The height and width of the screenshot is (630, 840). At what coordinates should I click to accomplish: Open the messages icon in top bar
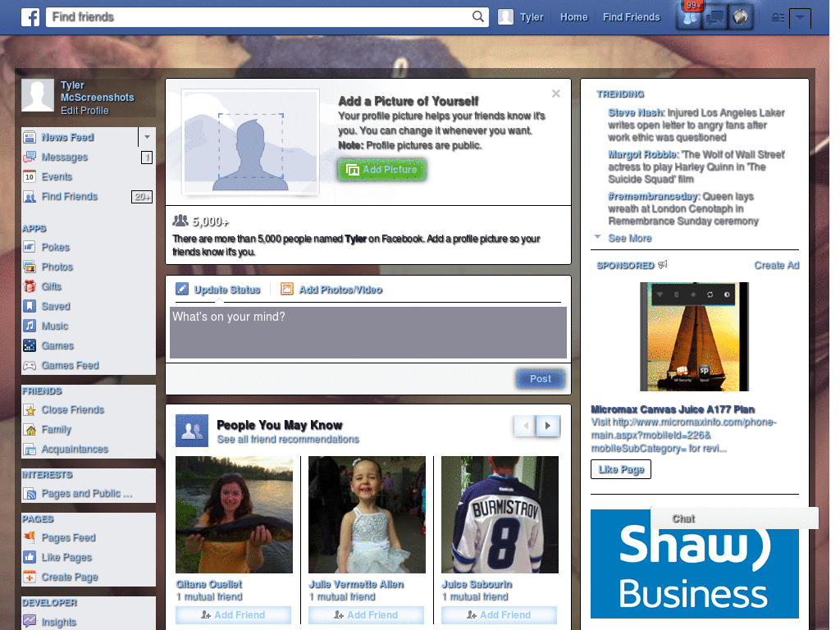pyautogui.click(x=714, y=18)
